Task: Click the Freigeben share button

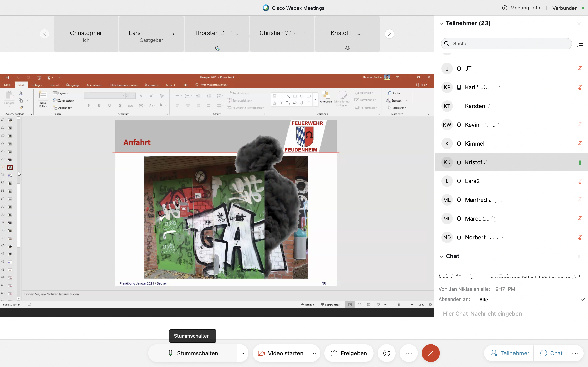Action: [349, 353]
